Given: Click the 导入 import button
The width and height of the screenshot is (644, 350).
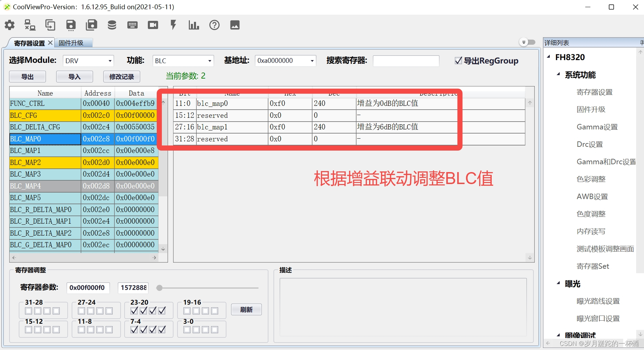Looking at the screenshot, I should (74, 77).
